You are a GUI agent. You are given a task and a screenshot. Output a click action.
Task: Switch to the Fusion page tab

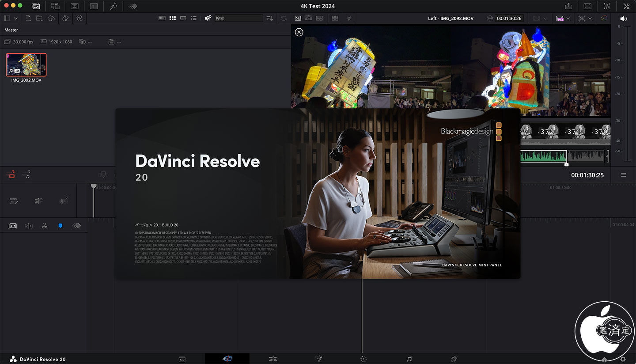pyautogui.click(x=318, y=359)
